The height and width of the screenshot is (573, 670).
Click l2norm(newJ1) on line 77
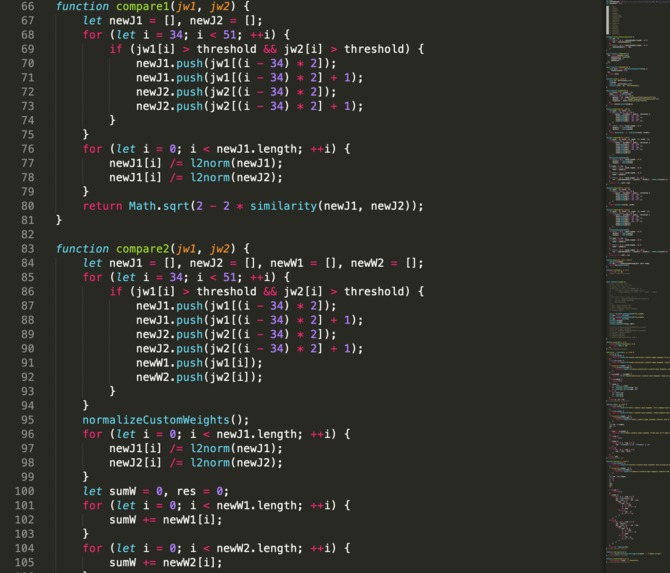233,163
